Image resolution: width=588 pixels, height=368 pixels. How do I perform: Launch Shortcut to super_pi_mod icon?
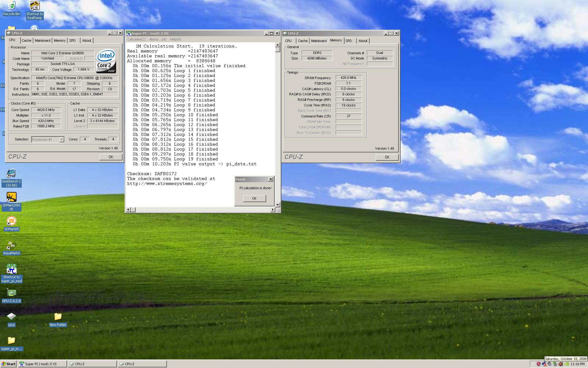pos(11,273)
